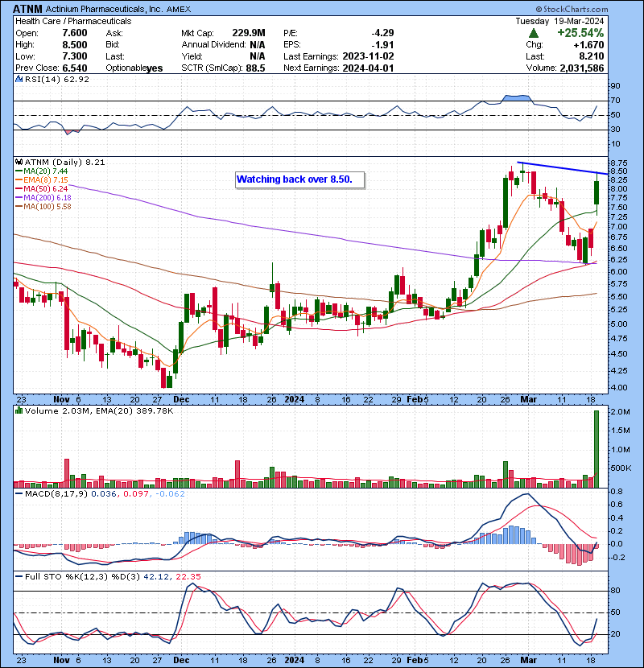Click the Last Earnings 2023-11-02 date

[x=368, y=56]
